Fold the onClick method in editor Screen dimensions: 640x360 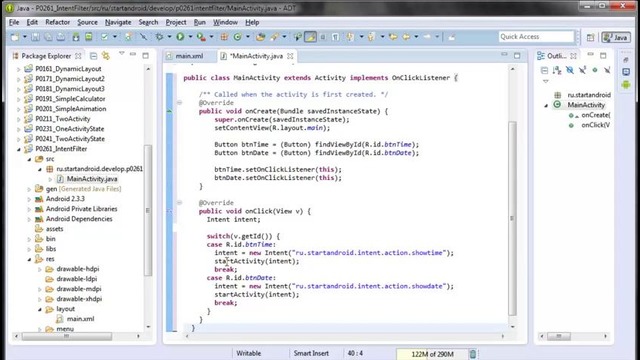tap(179, 202)
